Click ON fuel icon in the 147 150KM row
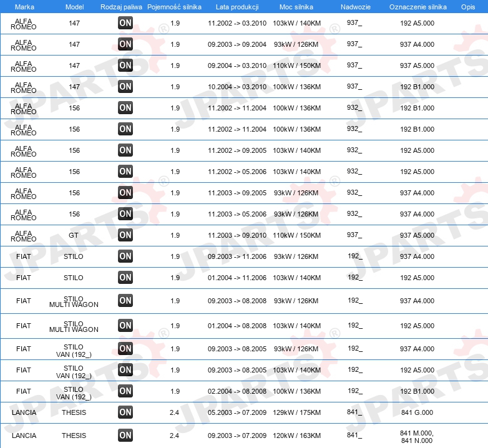This screenshot has height=448, width=488. click(125, 65)
